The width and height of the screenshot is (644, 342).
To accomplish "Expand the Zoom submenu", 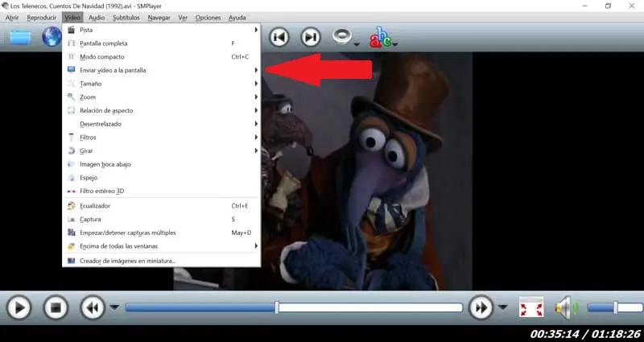I will coord(162,97).
